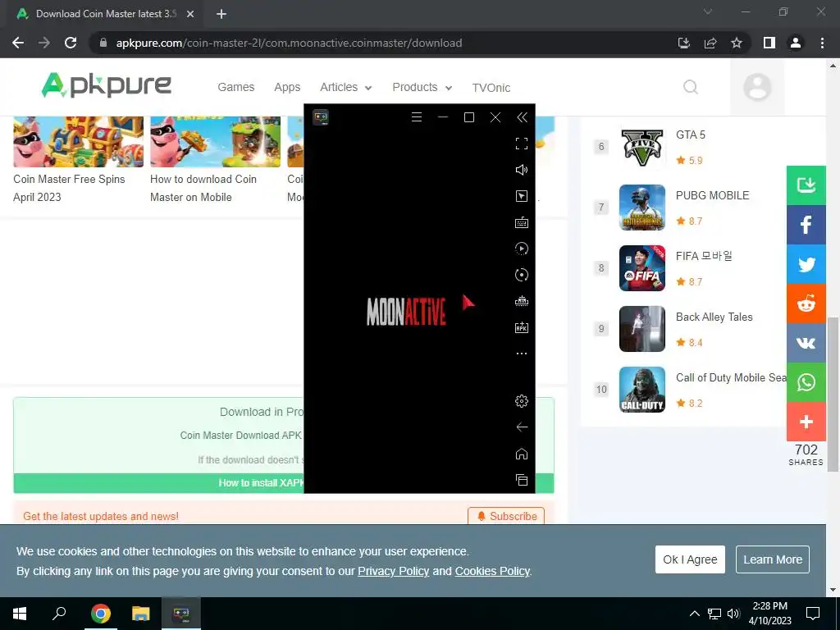Share page on WhatsApp
The width and height of the screenshot is (840, 630).
[x=806, y=382]
